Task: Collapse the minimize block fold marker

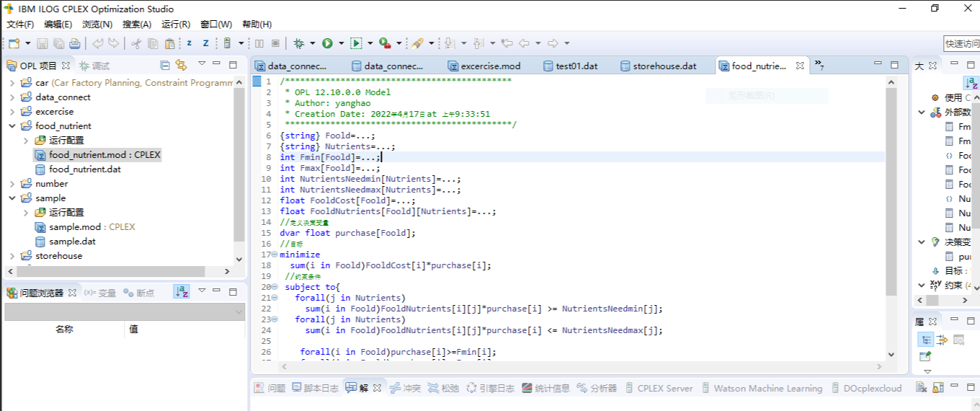Action: tap(275, 255)
